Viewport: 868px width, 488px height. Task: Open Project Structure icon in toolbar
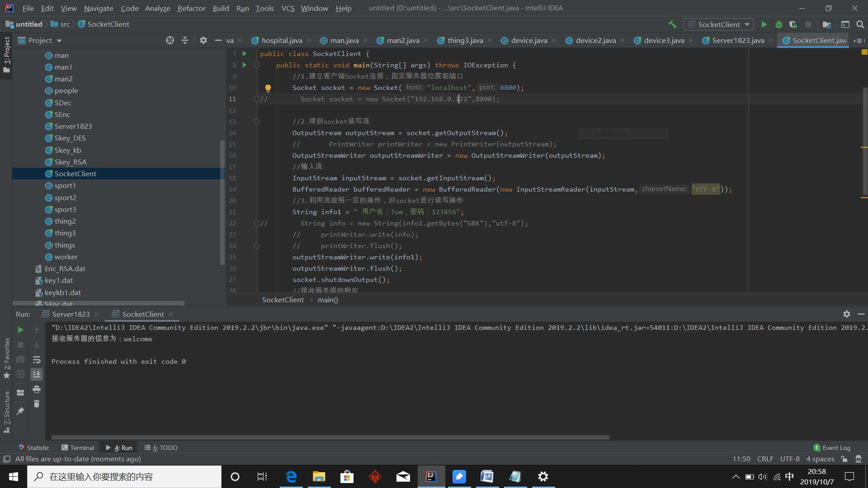click(827, 24)
